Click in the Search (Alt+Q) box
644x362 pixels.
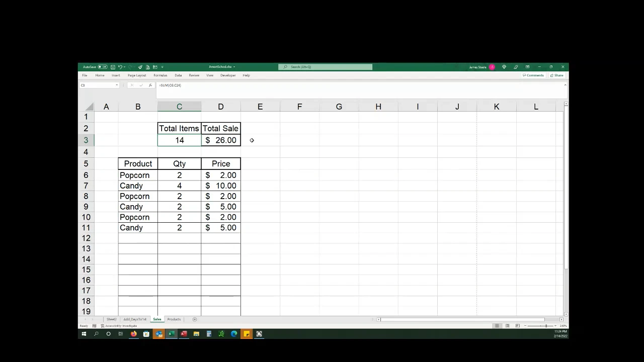pyautogui.click(x=326, y=67)
